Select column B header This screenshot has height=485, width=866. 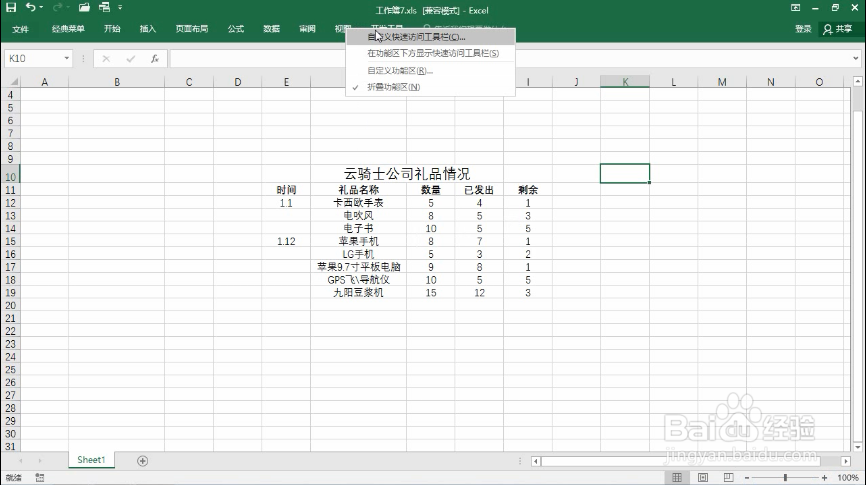point(117,82)
